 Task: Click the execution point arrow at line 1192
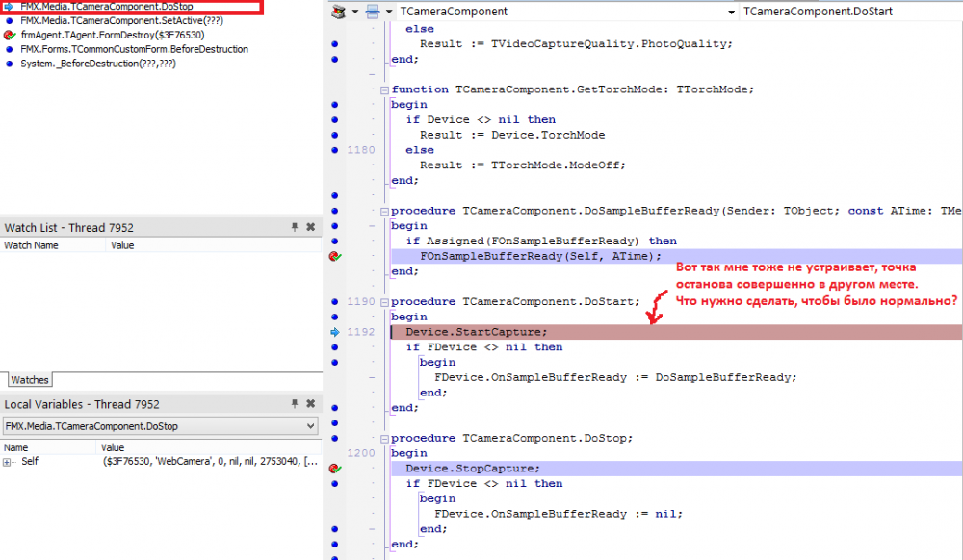coord(335,332)
